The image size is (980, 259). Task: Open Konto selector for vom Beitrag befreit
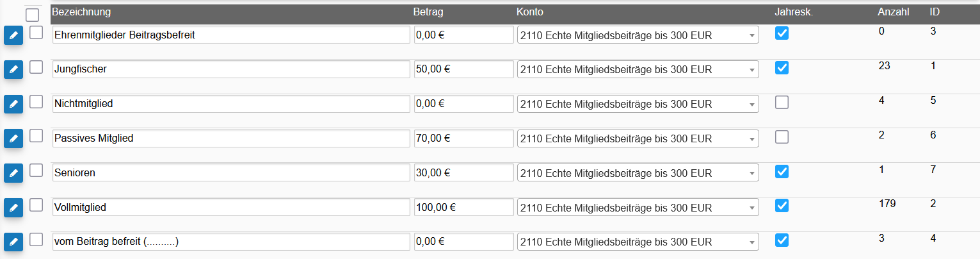638,242
